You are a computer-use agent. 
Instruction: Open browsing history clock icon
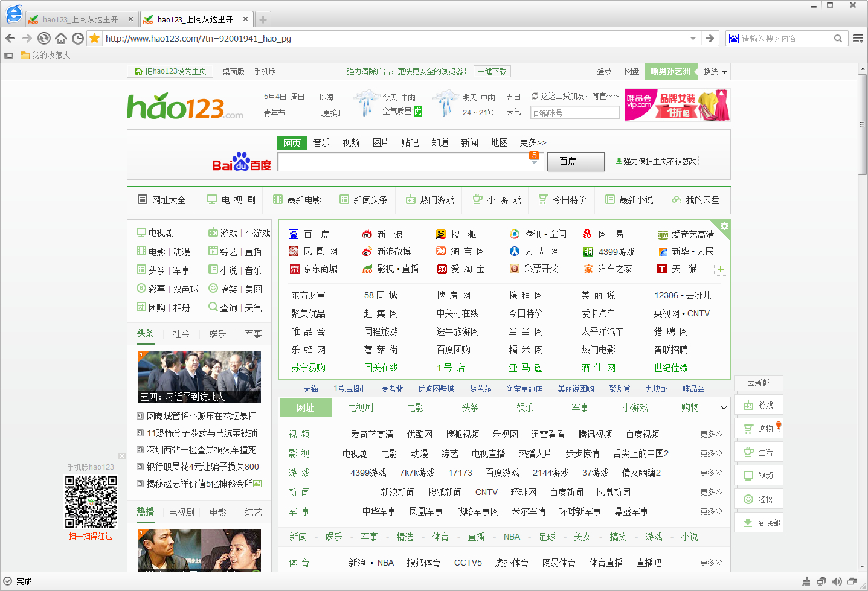[78, 38]
